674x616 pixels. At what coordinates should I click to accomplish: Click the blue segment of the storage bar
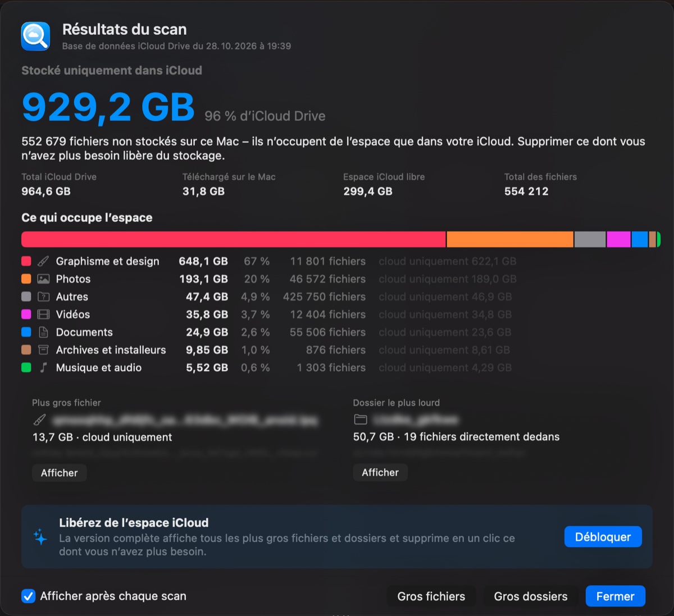pyautogui.click(x=640, y=239)
